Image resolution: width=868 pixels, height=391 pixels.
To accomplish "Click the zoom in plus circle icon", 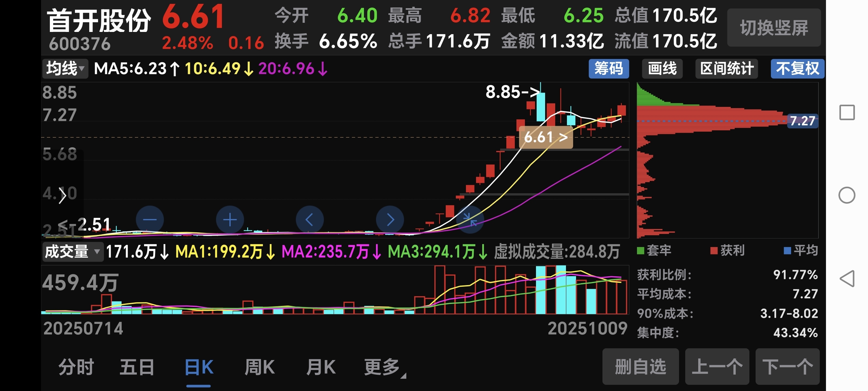I will click(230, 220).
